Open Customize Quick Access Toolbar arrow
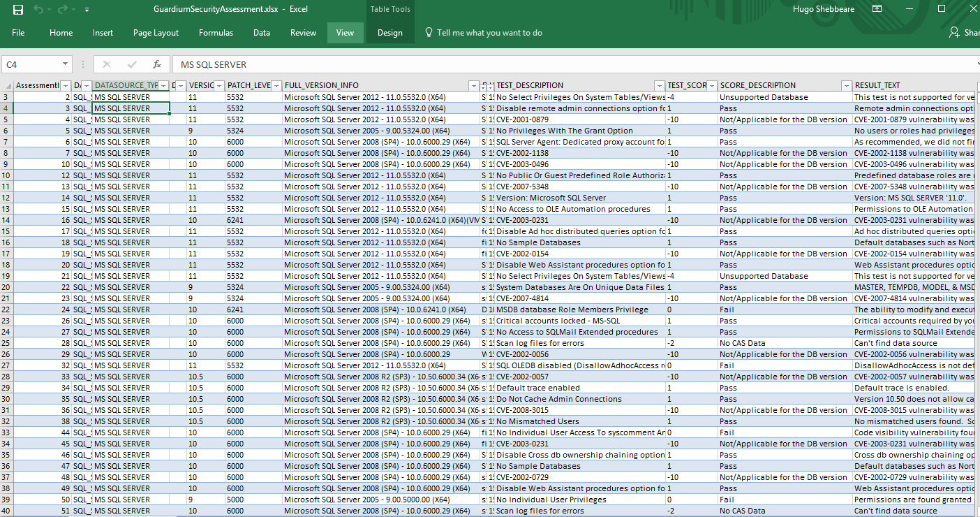The image size is (980, 517). [87, 10]
